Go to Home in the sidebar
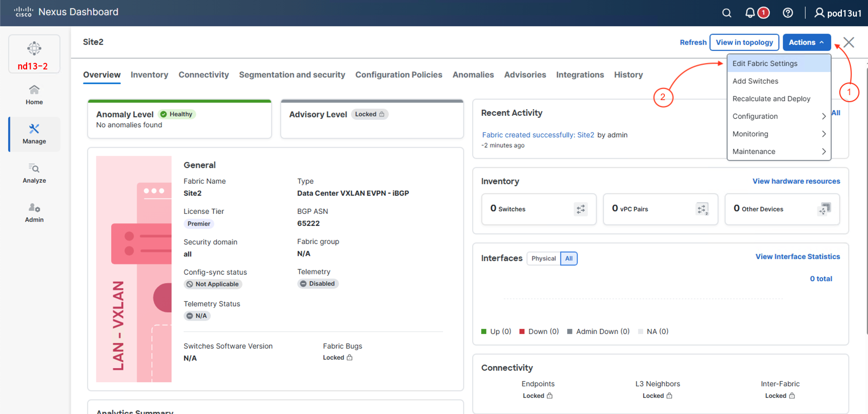The image size is (868, 414). click(x=34, y=95)
